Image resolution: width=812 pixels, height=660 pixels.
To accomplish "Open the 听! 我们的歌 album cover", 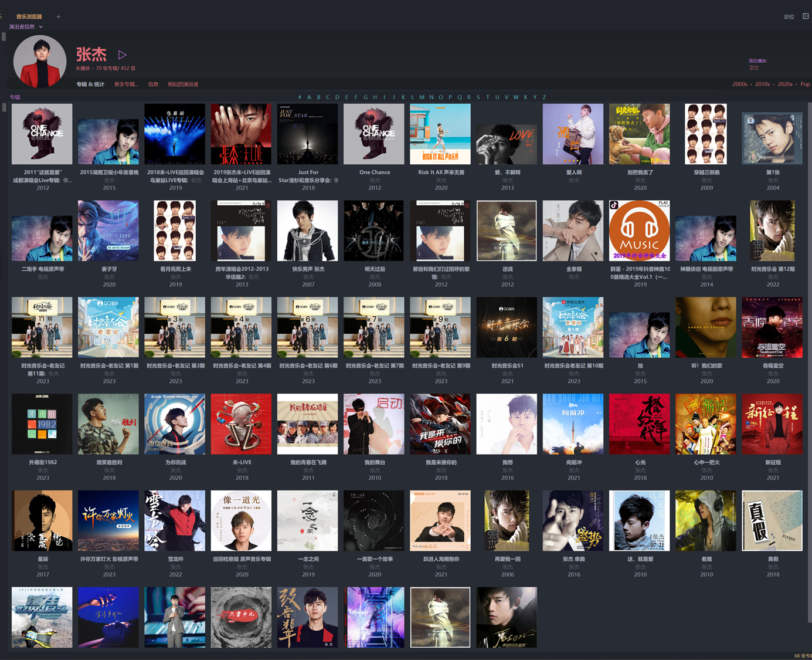I will (706, 327).
